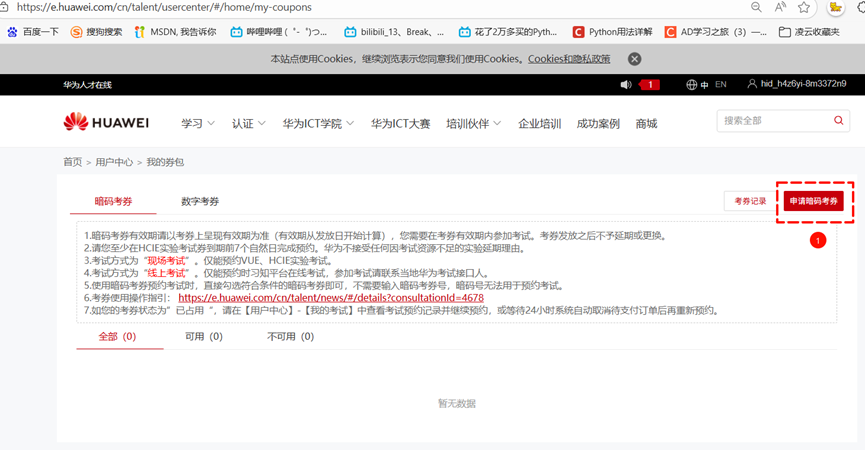Screen dimensions: 865x450
Task: Click the favorites star icon in address bar
Action: (x=804, y=7)
